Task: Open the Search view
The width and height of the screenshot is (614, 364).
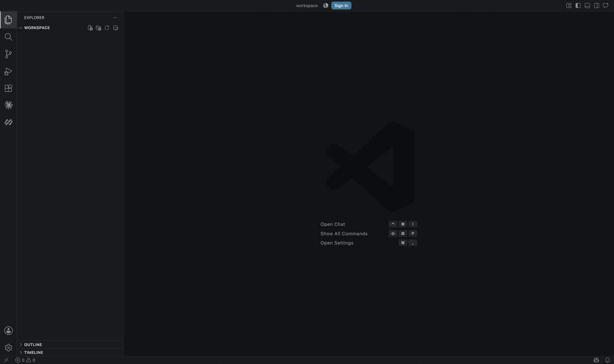Action: coord(8,37)
